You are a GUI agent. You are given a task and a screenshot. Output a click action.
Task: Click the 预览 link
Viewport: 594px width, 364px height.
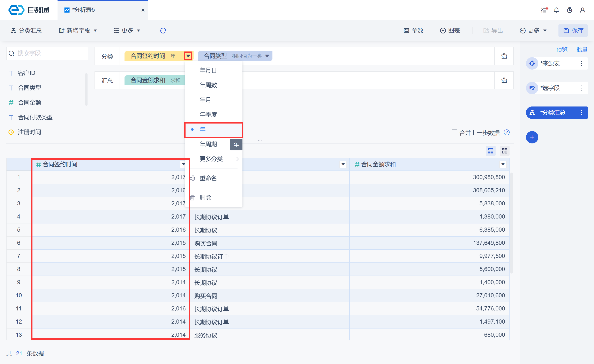point(562,50)
